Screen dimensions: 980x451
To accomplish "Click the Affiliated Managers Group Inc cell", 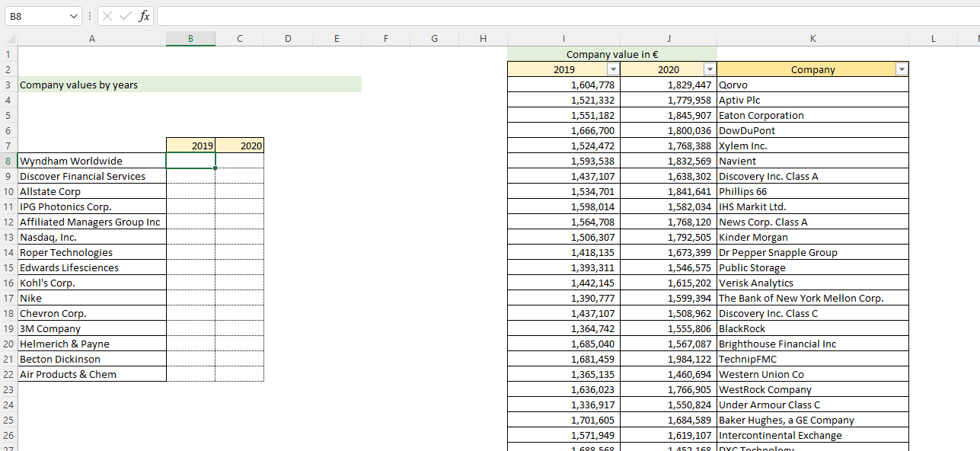I will click(92, 222).
